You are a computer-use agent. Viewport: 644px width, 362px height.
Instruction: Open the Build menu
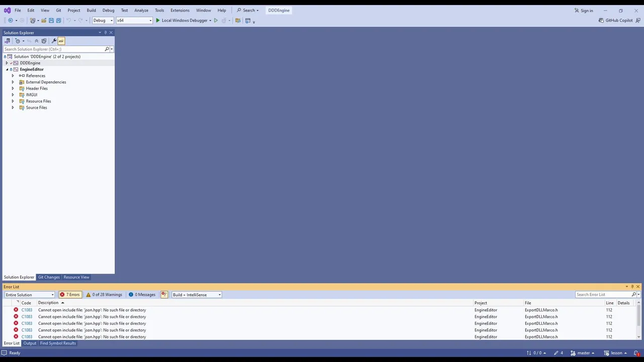click(91, 11)
